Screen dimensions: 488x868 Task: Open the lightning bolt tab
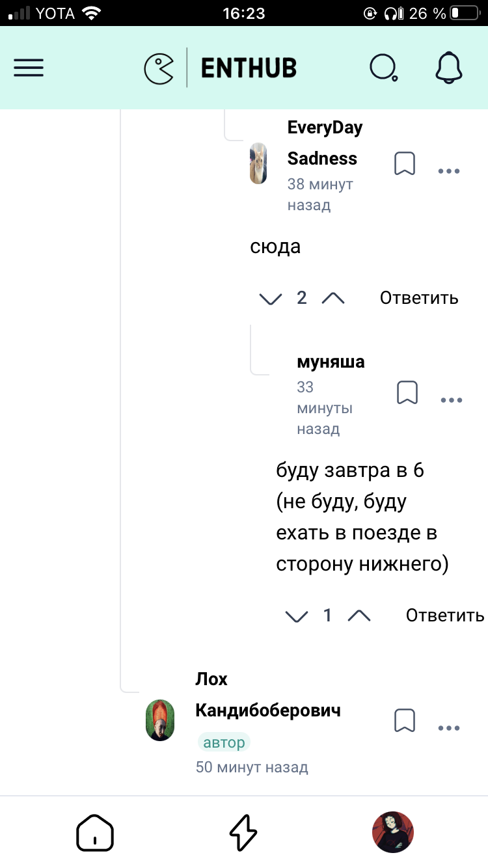[243, 832]
